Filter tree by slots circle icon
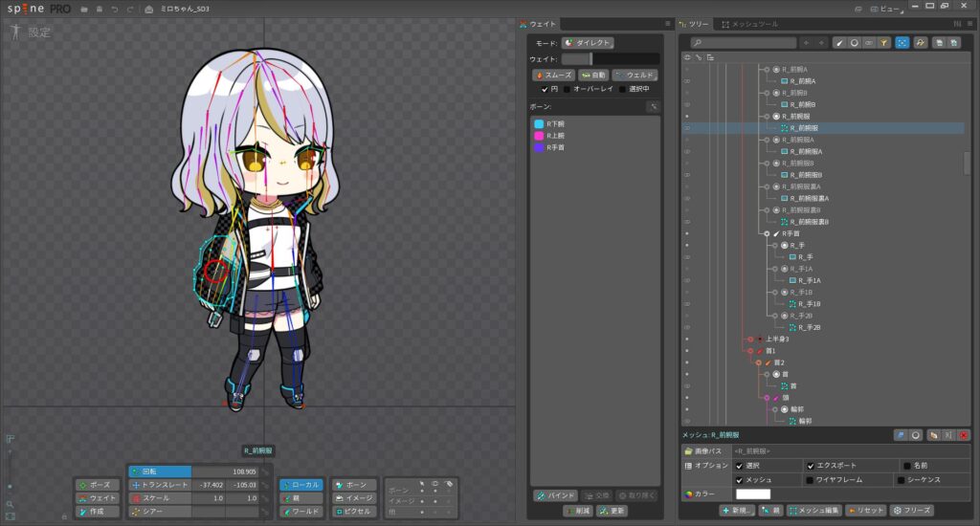Screen dimensions: 980x526 855,42
